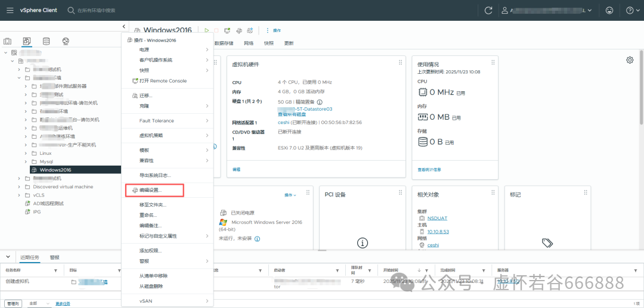Click drag handle on 虚拟机硬件 card

400,63
